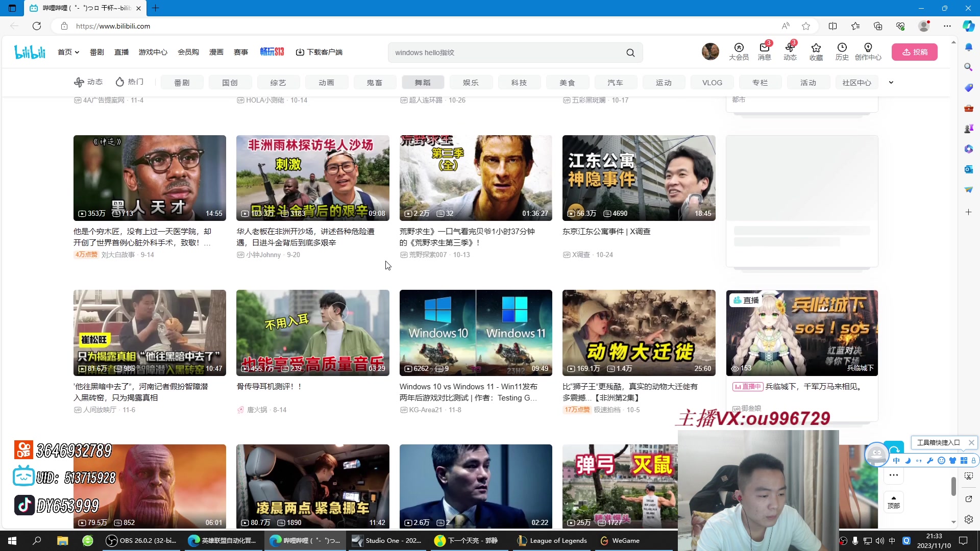Switch to the 科技 category tab
980x551 pixels.
519,82
